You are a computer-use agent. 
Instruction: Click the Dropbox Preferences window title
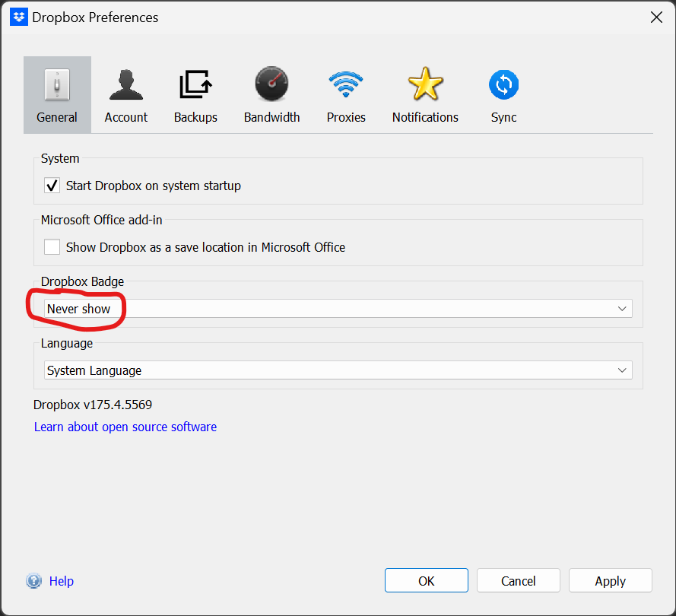click(x=95, y=17)
